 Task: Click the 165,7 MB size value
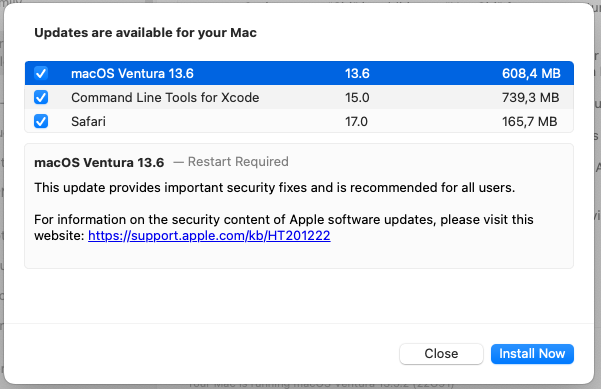(x=530, y=121)
